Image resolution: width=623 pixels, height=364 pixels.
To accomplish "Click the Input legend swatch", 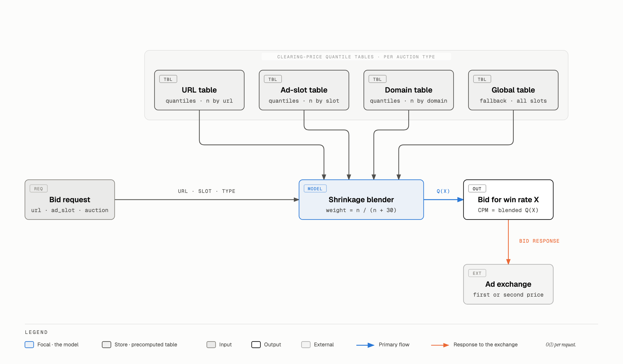I will 211,345.
